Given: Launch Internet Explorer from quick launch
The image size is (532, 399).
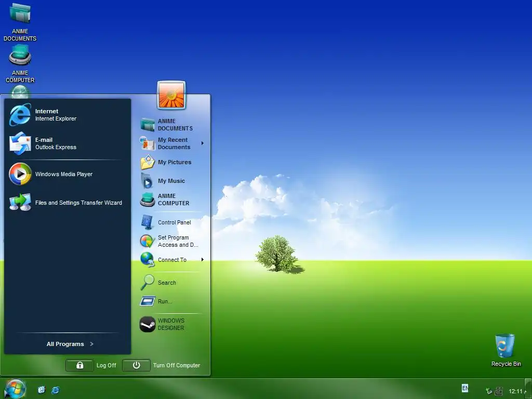Looking at the screenshot, I should point(55,390).
